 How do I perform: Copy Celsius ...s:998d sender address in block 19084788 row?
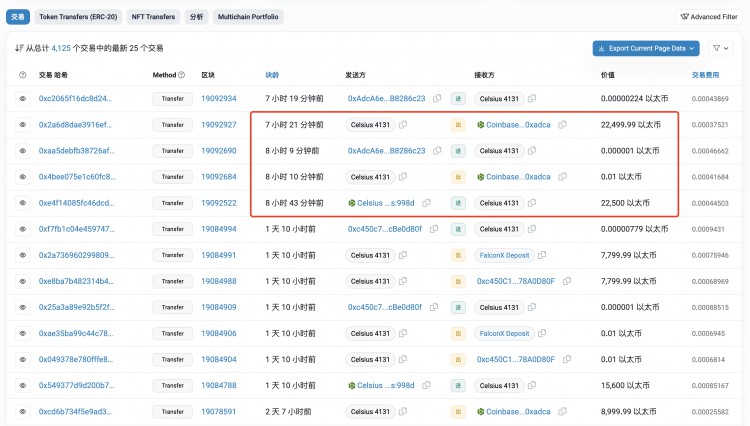pos(426,385)
